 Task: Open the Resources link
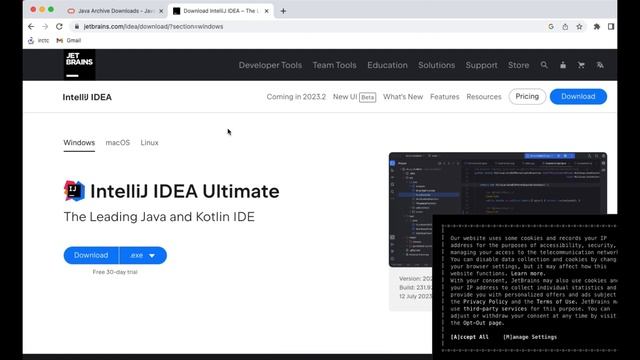484,97
